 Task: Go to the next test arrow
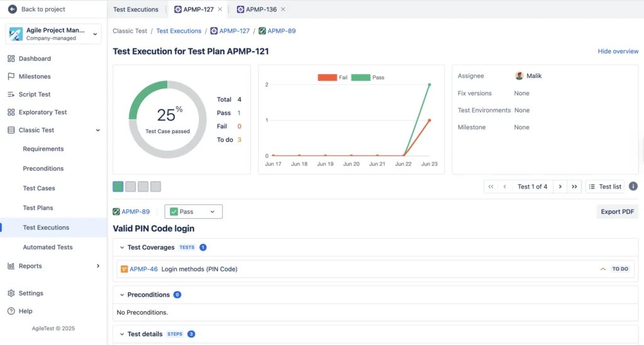click(x=560, y=187)
